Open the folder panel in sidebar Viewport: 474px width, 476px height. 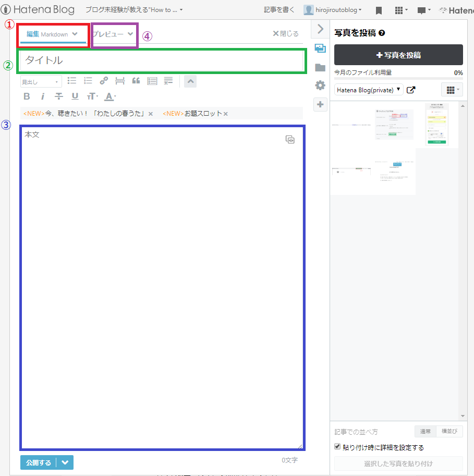click(320, 68)
